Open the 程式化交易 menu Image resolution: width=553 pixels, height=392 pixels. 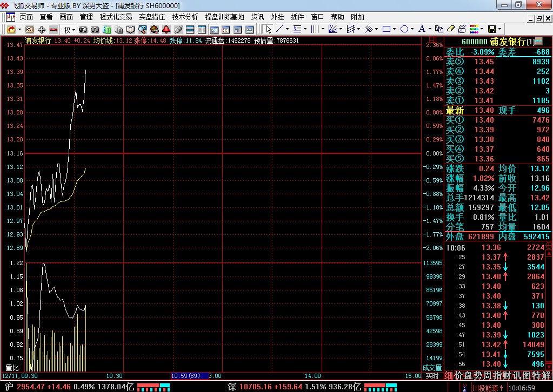[116, 17]
